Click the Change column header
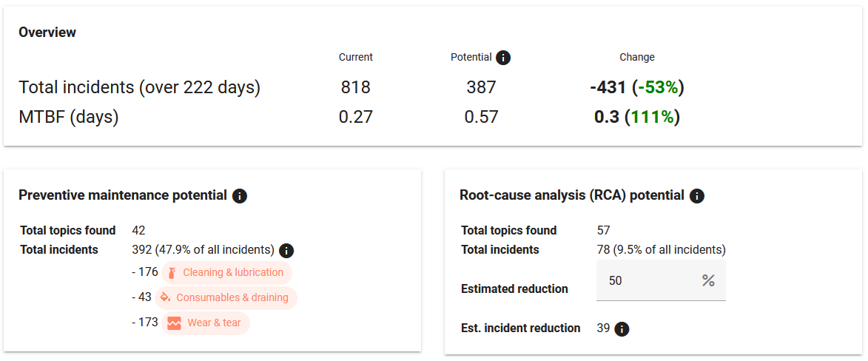This screenshot has height=361, width=868. click(636, 57)
